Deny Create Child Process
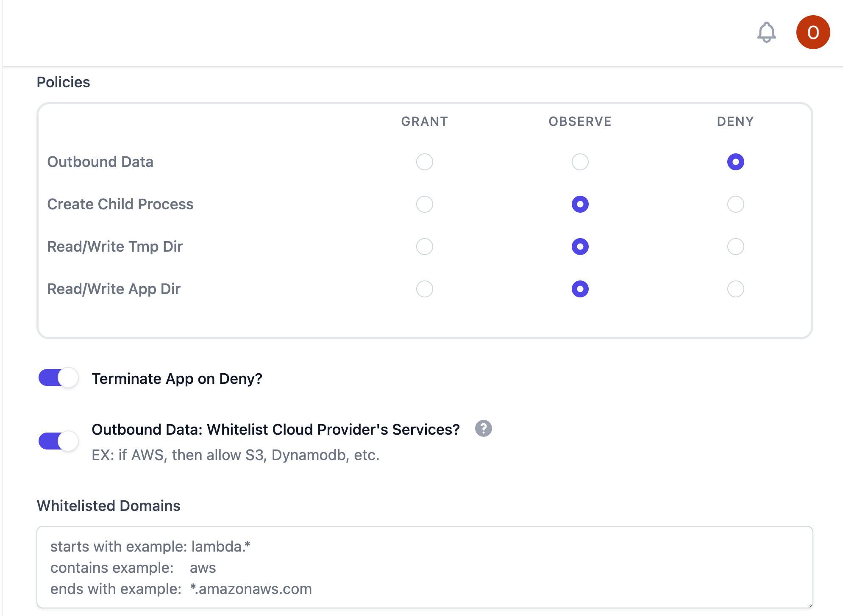This screenshot has height=616, width=843. [735, 204]
